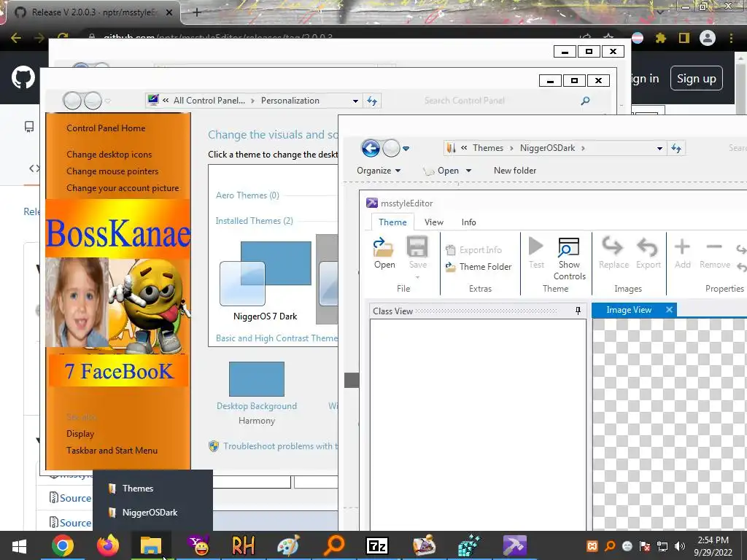Viewport: 747px width, 560px height.
Task: Open Chrome three-dot menu
Action: pyautogui.click(x=731, y=38)
